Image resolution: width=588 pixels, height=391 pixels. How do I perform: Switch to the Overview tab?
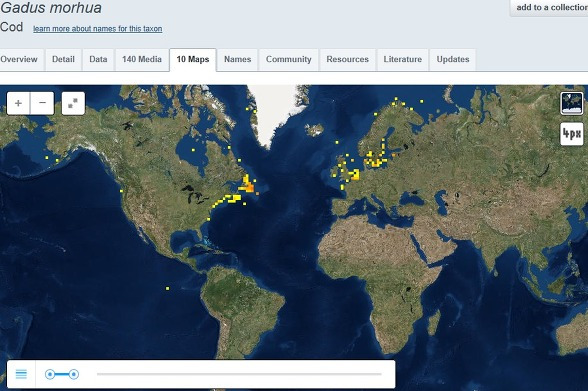coord(19,59)
